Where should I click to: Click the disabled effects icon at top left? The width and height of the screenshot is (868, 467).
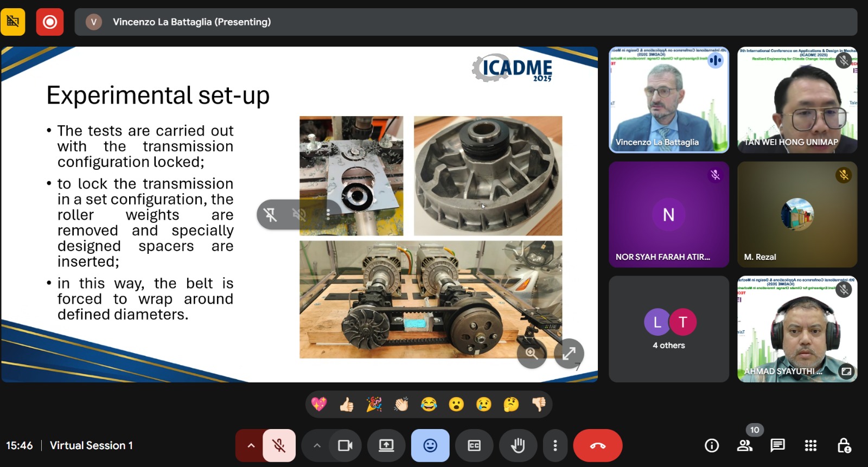point(13,22)
